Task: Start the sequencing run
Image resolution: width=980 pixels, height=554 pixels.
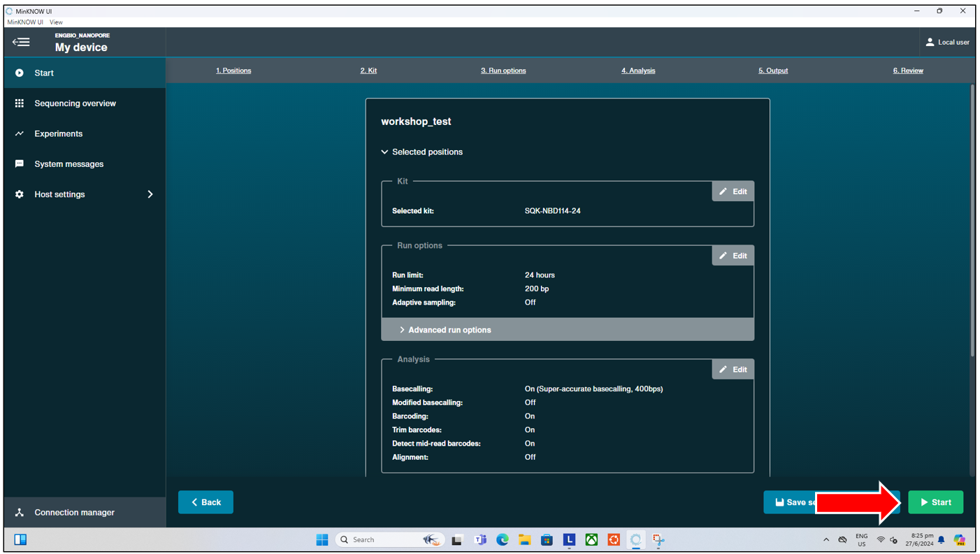Action: (x=935, y=502)
